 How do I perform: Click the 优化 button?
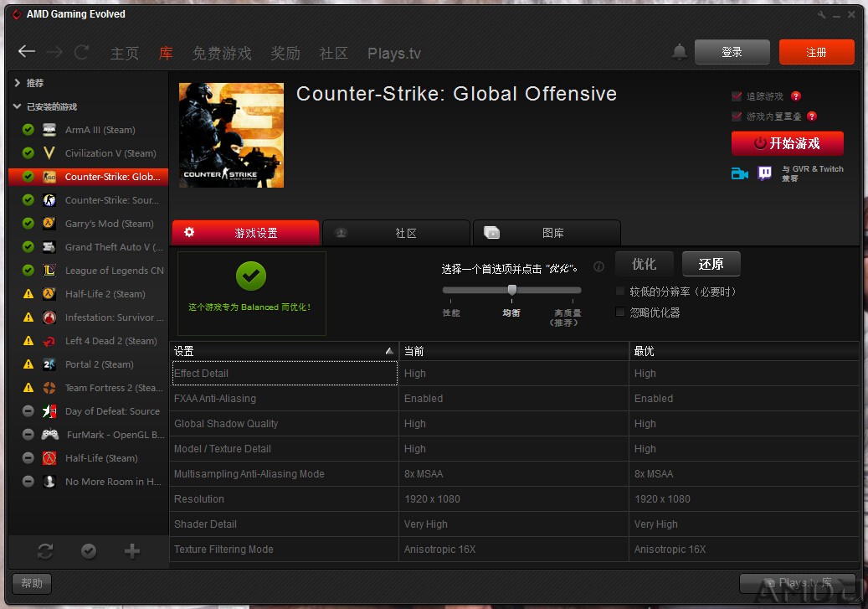tap(645, 264)
